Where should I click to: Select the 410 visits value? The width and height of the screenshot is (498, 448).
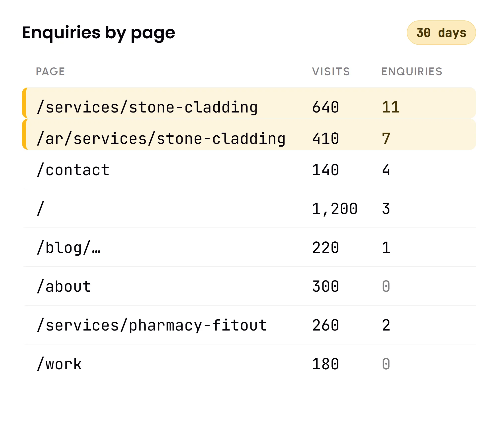326,139
